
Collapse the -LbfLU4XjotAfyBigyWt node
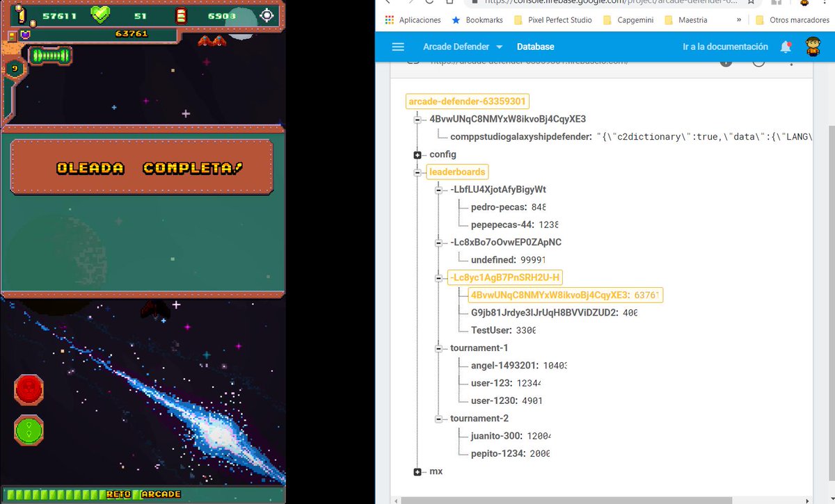point(438,190)
